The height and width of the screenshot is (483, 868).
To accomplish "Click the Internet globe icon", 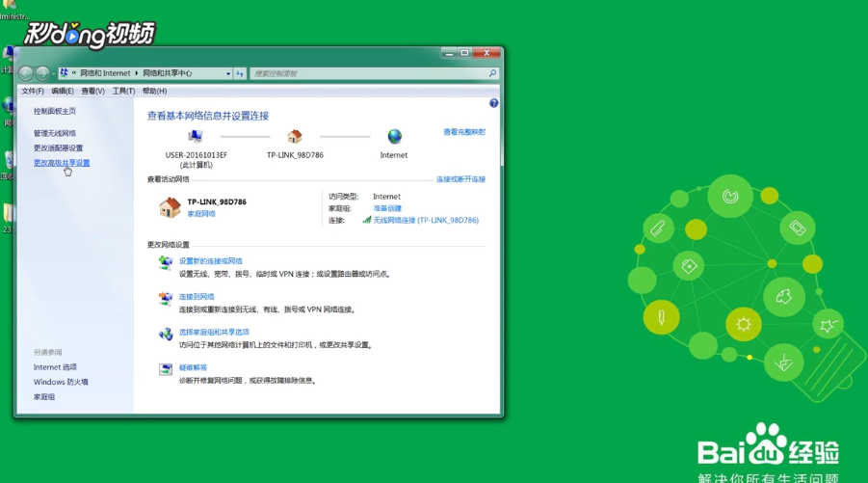I will coord(394,136).
